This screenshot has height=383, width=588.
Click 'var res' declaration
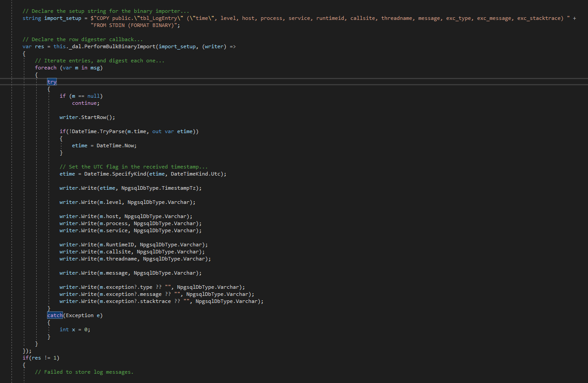(x=33, y=46)
